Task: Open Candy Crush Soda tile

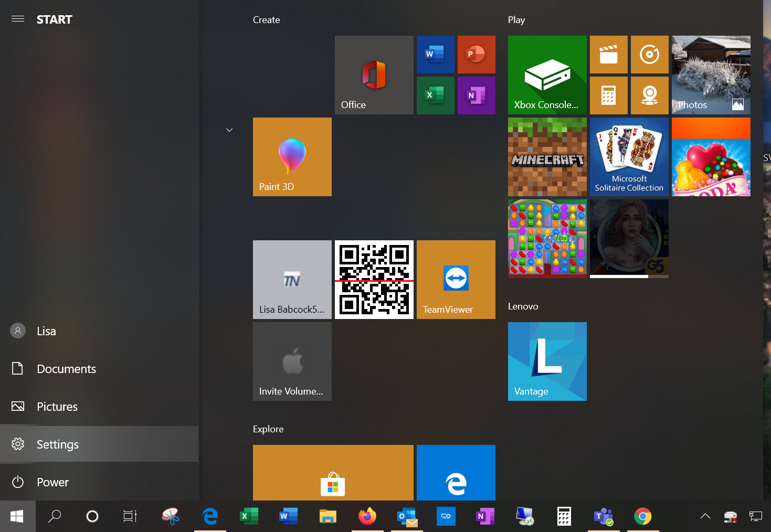Action: (711, 157)
